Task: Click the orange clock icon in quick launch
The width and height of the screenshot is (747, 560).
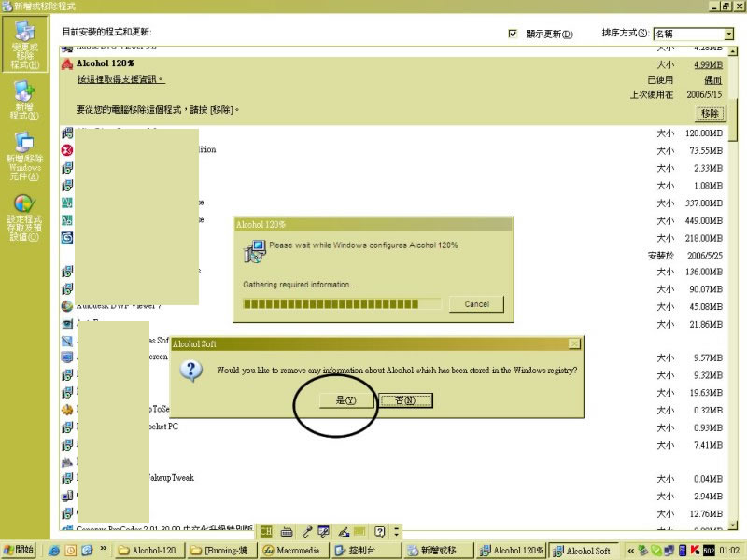Action: tap(71, 551)
